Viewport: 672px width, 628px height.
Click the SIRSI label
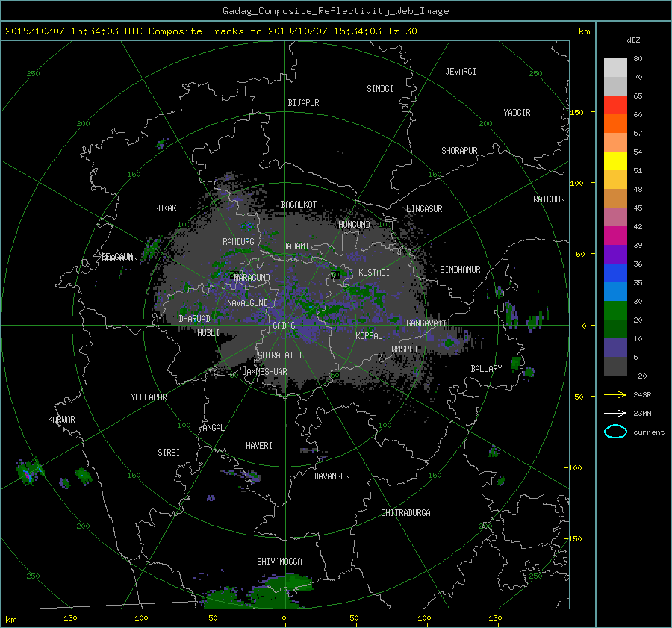[x=169, y=453]
